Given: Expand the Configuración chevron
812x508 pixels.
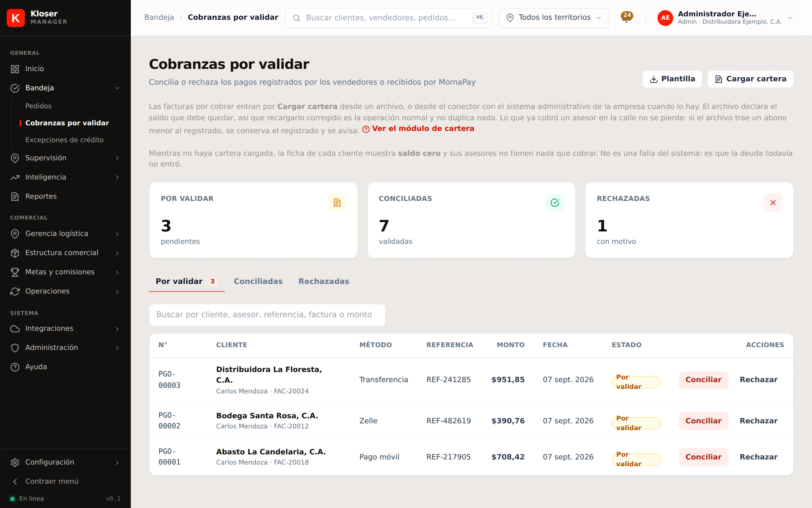Looking at the screenshot, I should click(117, 463).
